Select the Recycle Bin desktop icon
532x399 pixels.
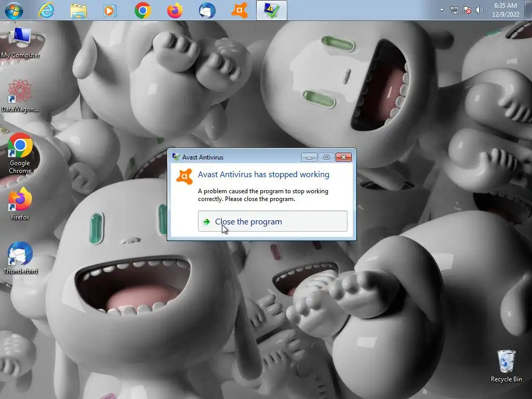506,366
